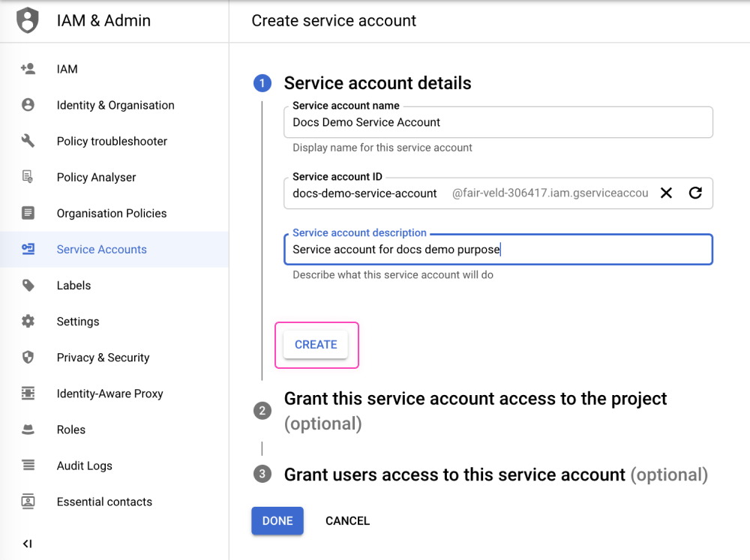
Task: Click the IAM sidebar icon
Action: (27, 69)
